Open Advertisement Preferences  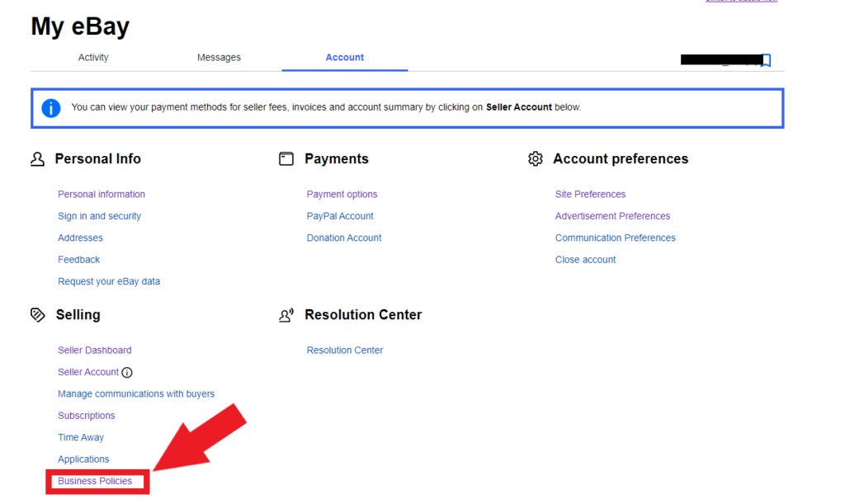pos(613,216)
